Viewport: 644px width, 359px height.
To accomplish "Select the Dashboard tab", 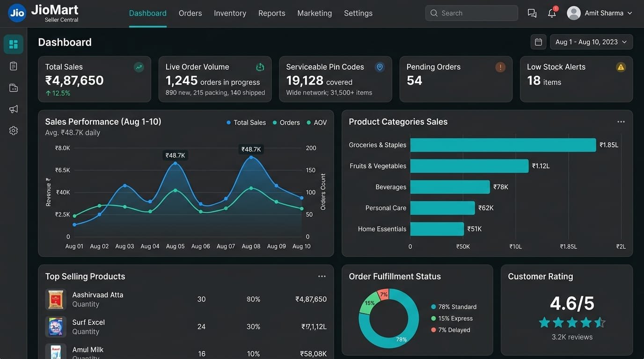I will click(x=148, y=13).
